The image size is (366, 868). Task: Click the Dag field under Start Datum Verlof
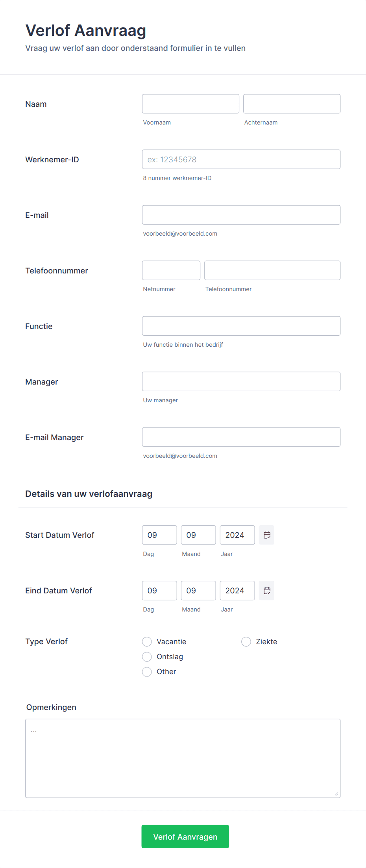click(159, 535)
